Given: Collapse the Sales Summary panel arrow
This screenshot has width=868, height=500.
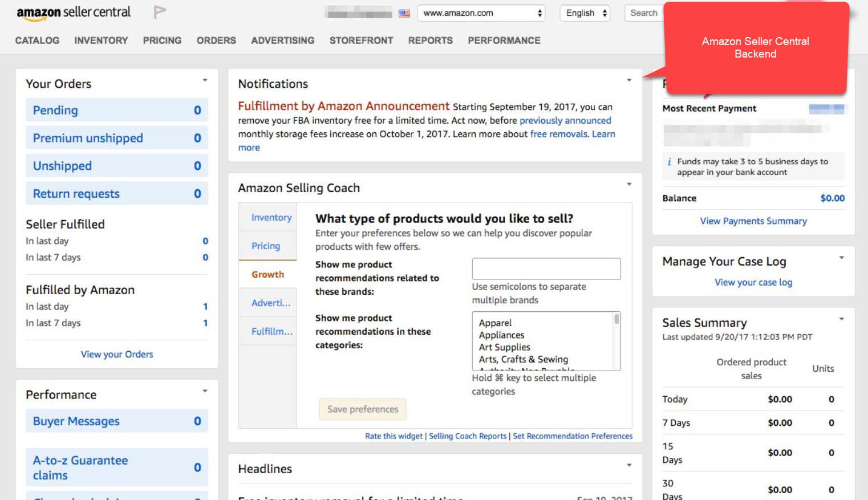Looking at the screenshot, I should (x=841, y=319).
